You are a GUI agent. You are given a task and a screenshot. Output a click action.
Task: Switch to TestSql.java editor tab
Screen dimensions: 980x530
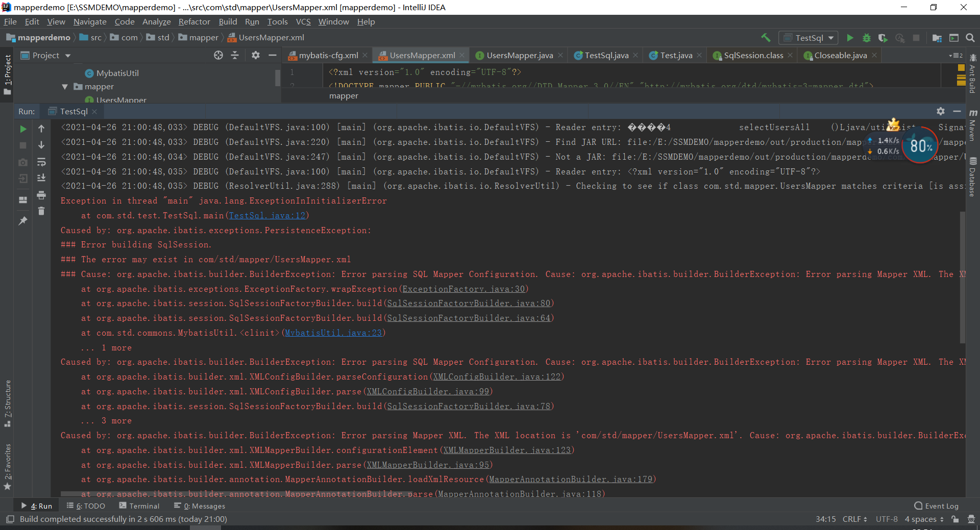(606, 55)
